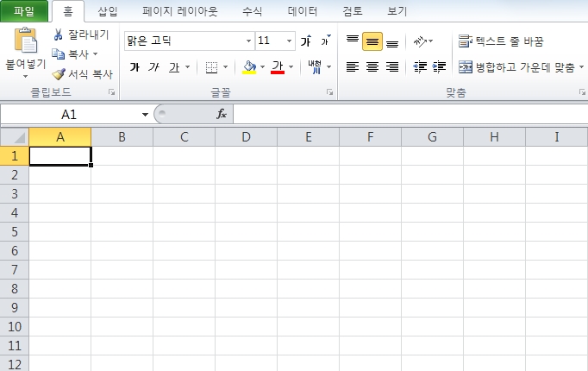The image size is (588, 371).
Task: Click the formula bar expand handle circle
Action: click(x=162, y=114)
